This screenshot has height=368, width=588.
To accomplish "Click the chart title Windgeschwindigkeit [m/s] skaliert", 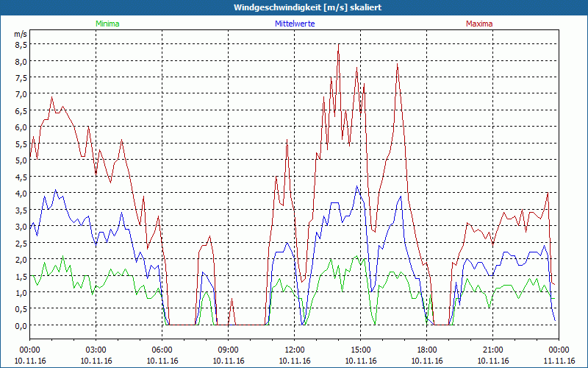I will (x=307, y=7).
